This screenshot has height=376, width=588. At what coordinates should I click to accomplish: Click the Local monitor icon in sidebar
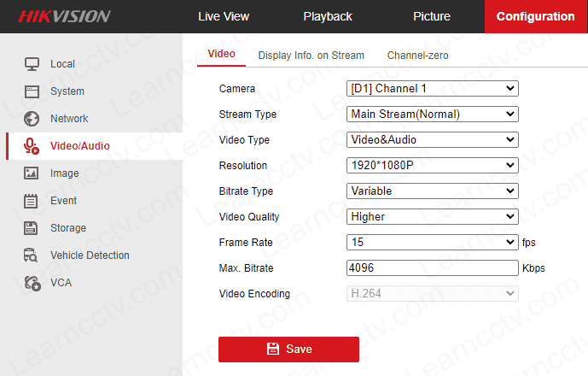pos(32,64)
